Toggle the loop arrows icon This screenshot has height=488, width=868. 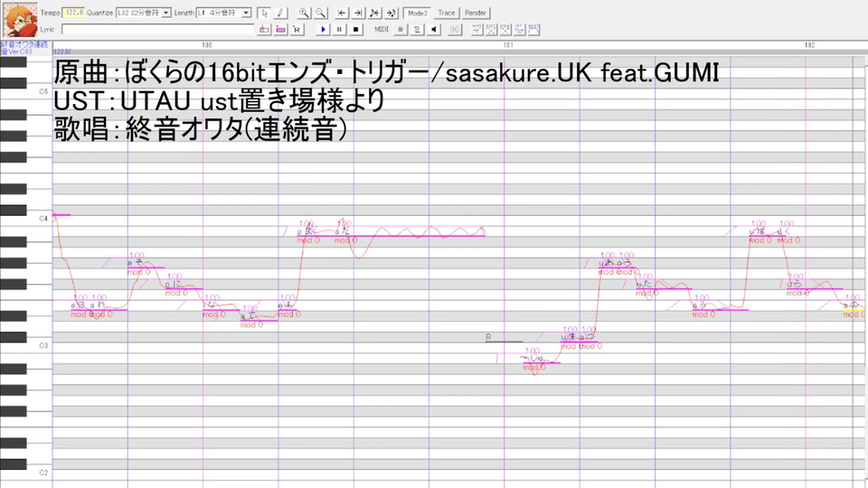coord(417,29)
